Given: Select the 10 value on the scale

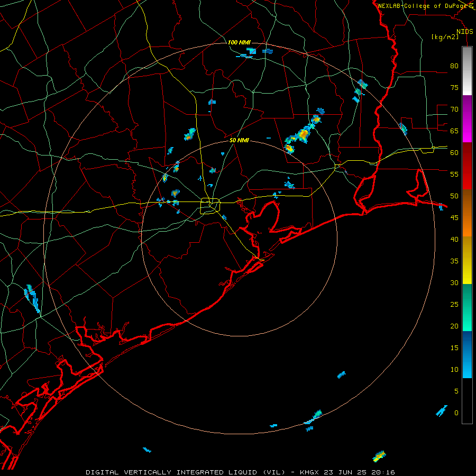Looking at the screenshot, I should click(454, 370).
